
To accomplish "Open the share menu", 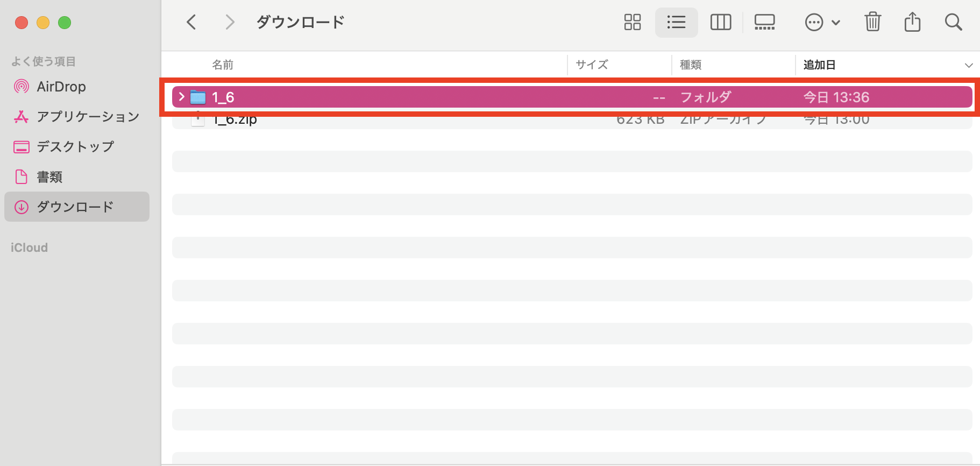I will coord(912,22).
